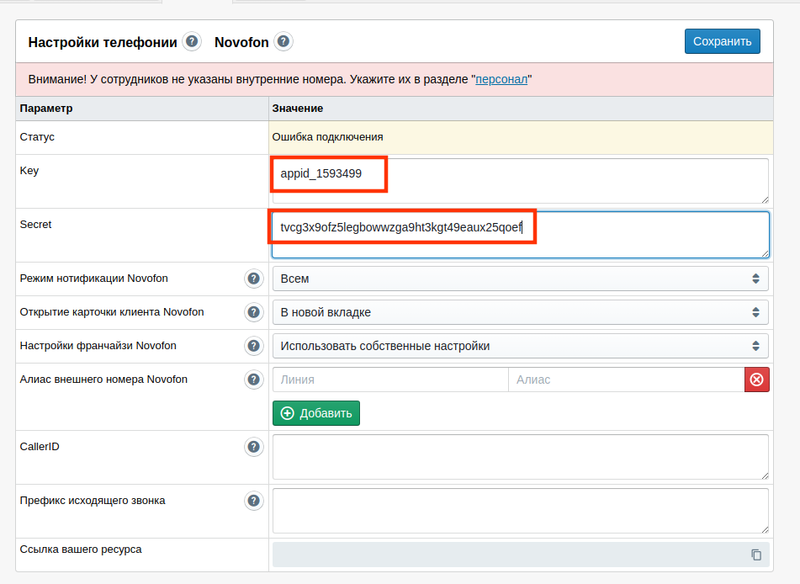Remove the alias row with red X
Image resolution: width=800 pixels, height=584 pixels.
click(757, 379)
